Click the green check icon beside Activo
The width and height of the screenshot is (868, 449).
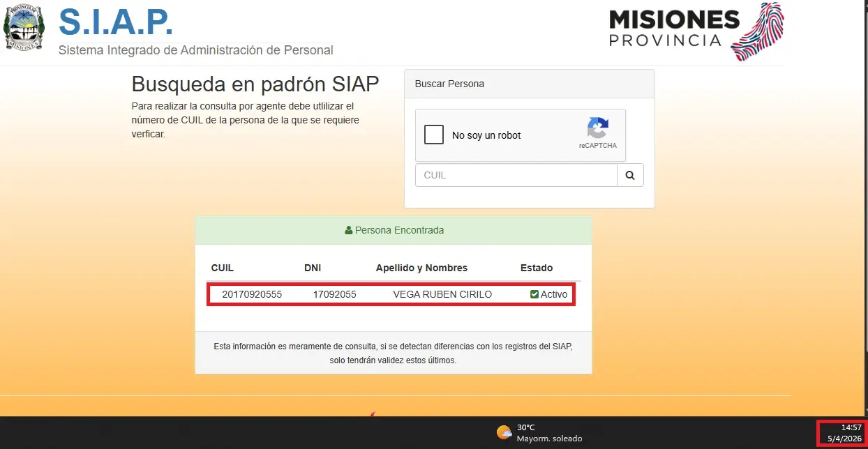click(534, 294)
